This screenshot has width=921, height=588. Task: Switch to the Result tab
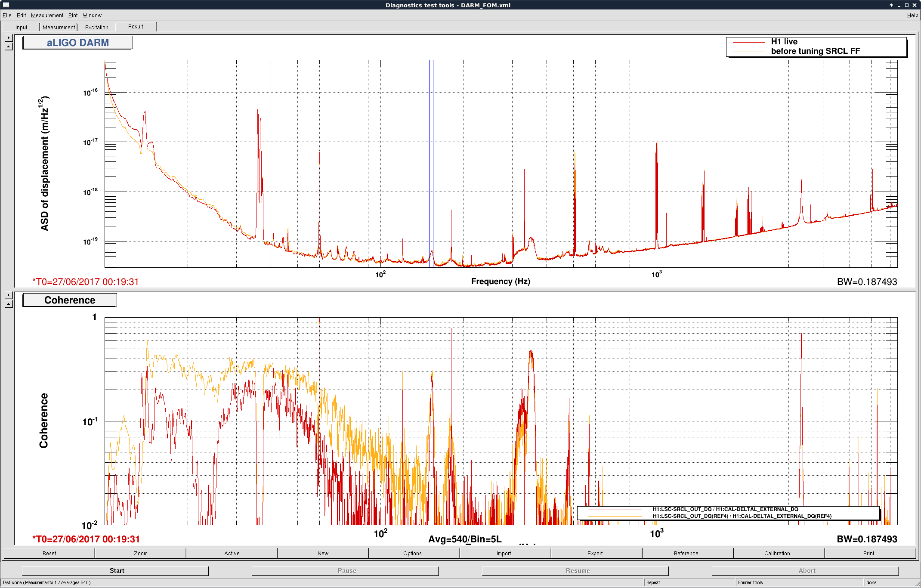pos(136,27)
